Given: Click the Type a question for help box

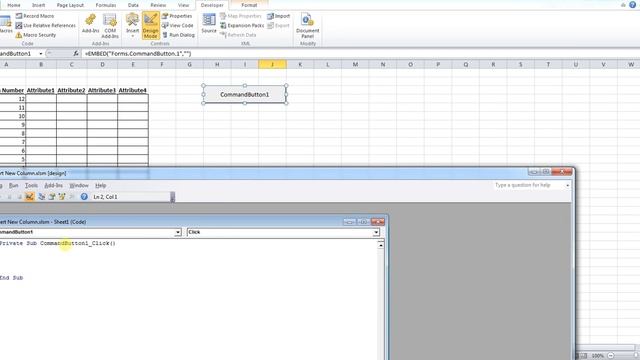Looking at the screenshot, I should (529, 185).
